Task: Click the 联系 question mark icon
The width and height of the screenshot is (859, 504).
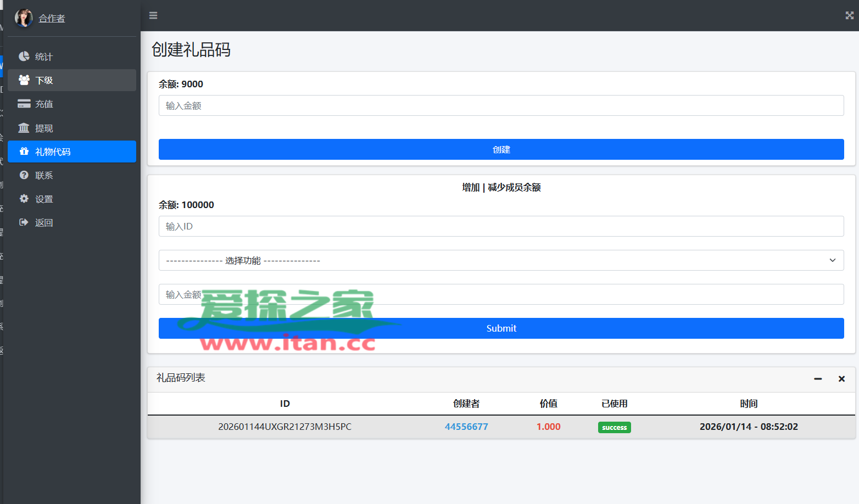Action: (24, 175)
